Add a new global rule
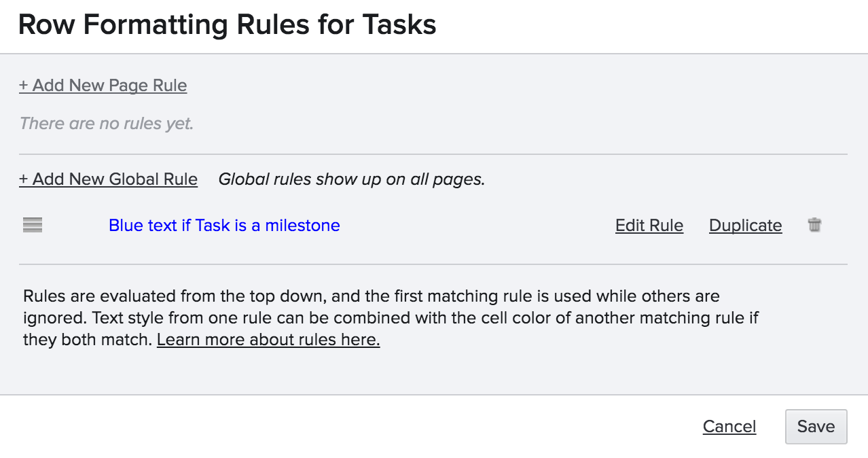 [x=109, y=179]
